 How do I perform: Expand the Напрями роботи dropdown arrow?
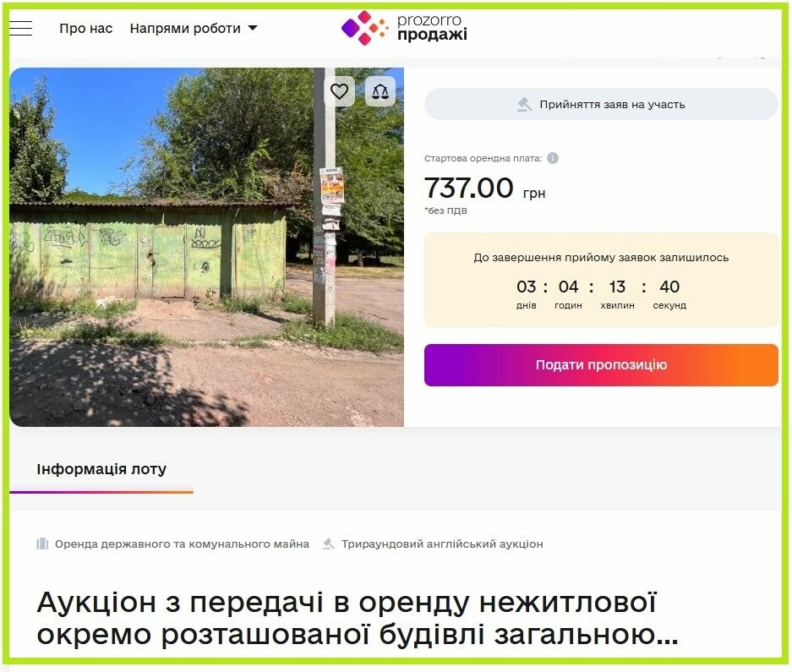click(253, 28)
